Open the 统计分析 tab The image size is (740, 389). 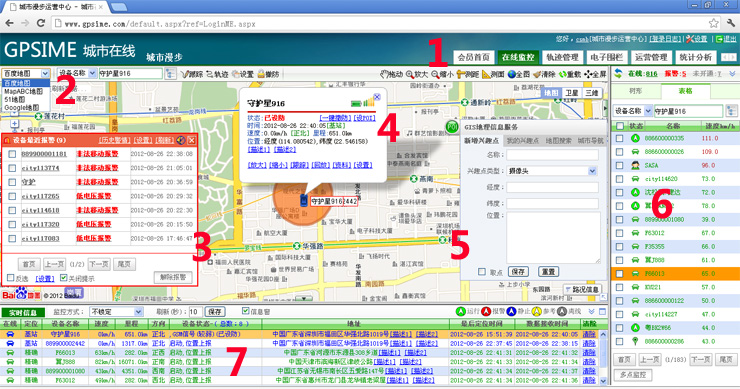click(x=696, y=57)
